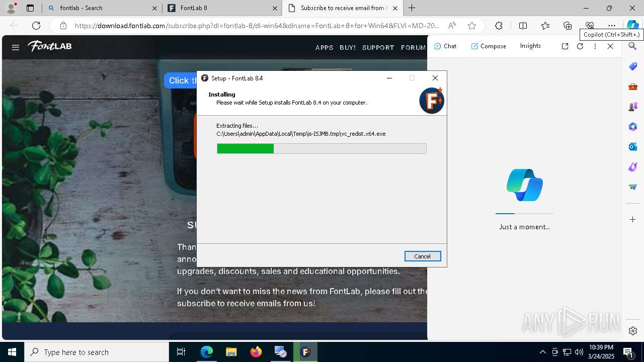Open sidebar settings gear

pos(633,331)
